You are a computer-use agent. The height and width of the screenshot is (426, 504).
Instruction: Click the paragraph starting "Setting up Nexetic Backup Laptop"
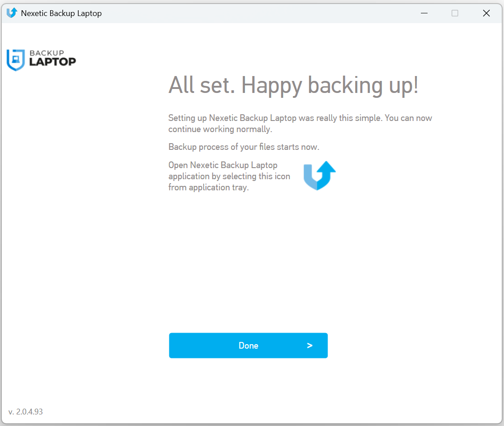point(300,124)
